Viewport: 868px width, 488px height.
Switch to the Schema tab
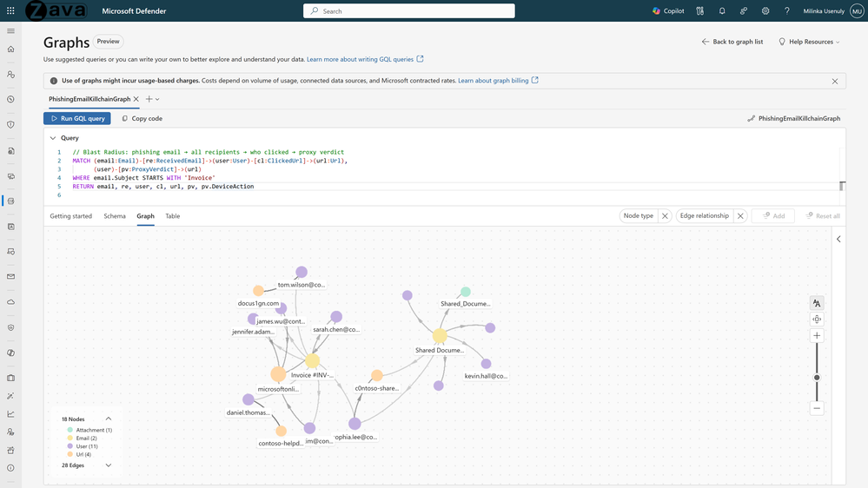tap(115, 216)
